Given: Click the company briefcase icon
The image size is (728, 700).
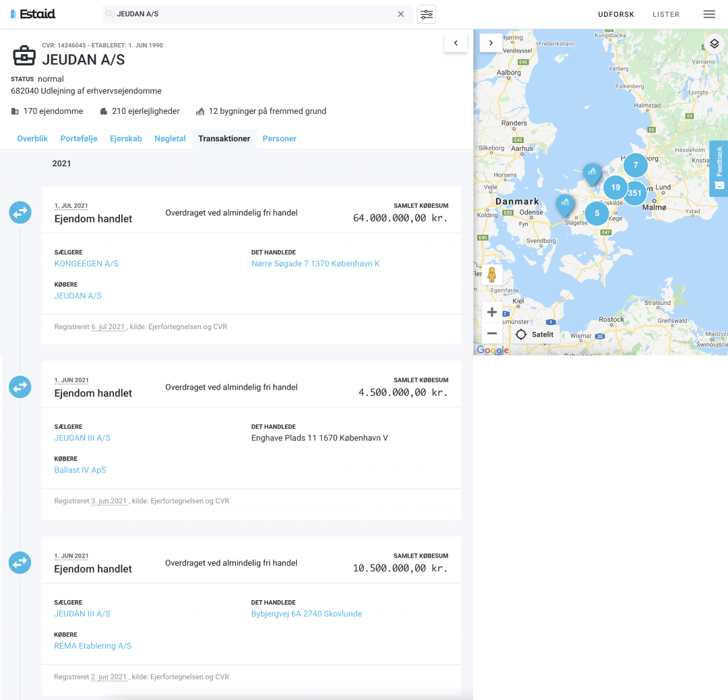Looking at the screenshot, I should tap(24, 56).
